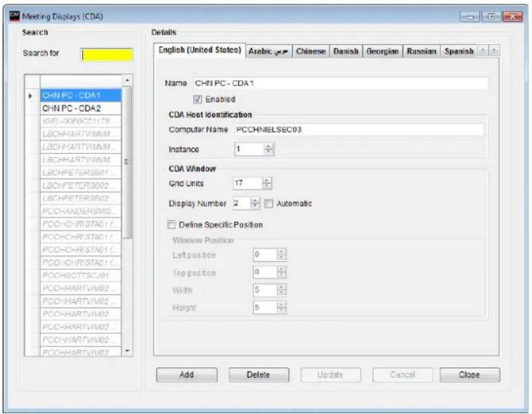
Task: Switch to the Arabic tab
Action: pos(269,51)
